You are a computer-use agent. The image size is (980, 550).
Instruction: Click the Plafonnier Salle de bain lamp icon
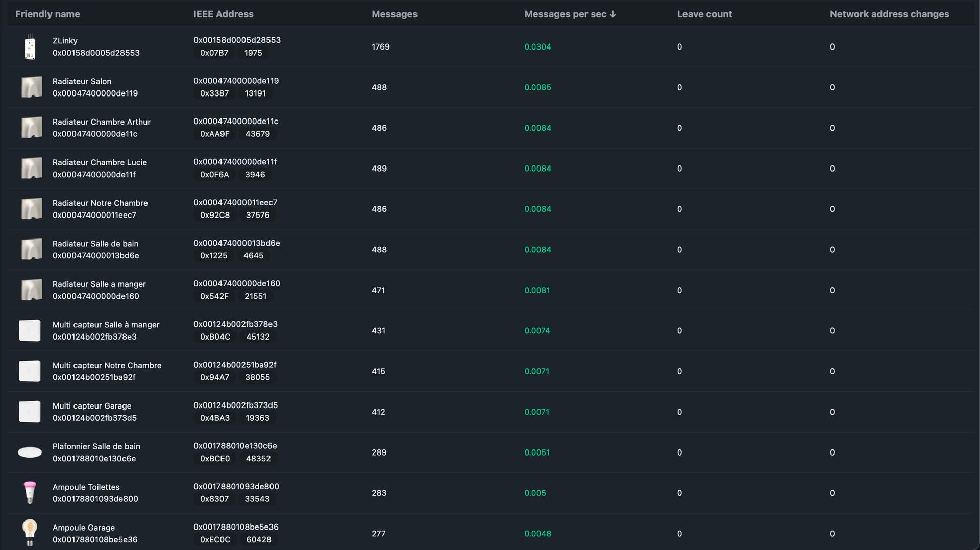tap(30, 452)
